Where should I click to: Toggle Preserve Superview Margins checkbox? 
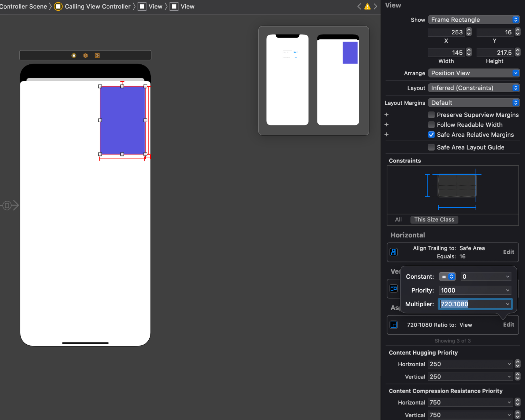coord(431,115)
